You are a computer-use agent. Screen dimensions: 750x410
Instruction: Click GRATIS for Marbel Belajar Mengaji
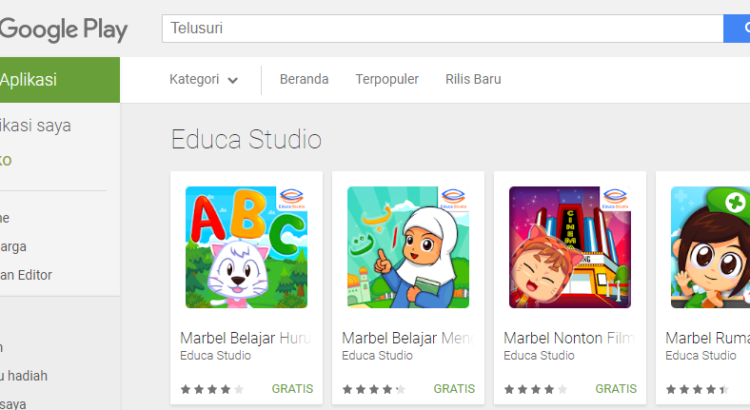click(x=454, y=389)
